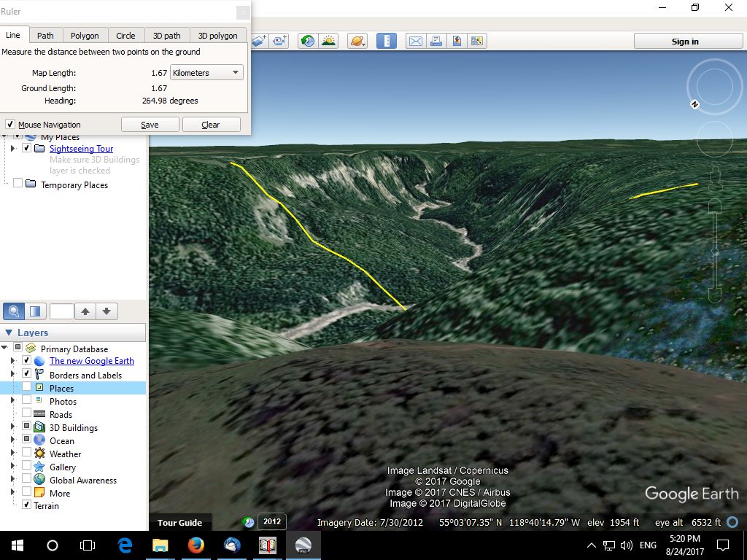
Task: Toggle The new Google Earth layer checkbox
Action: click(27, 360)
